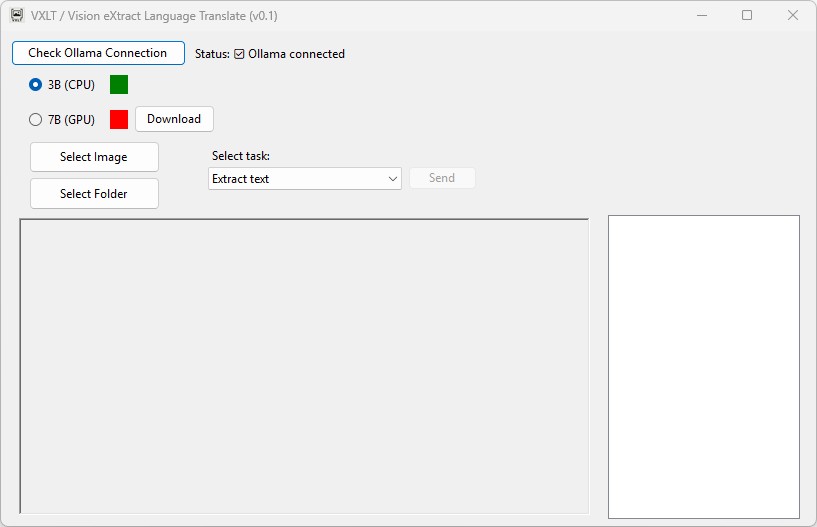Click the green 3B model status indicator

[x=119, y=85]
